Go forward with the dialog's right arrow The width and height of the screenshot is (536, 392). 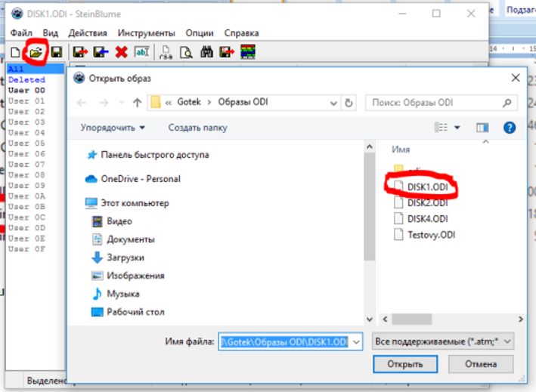(104, 103)
